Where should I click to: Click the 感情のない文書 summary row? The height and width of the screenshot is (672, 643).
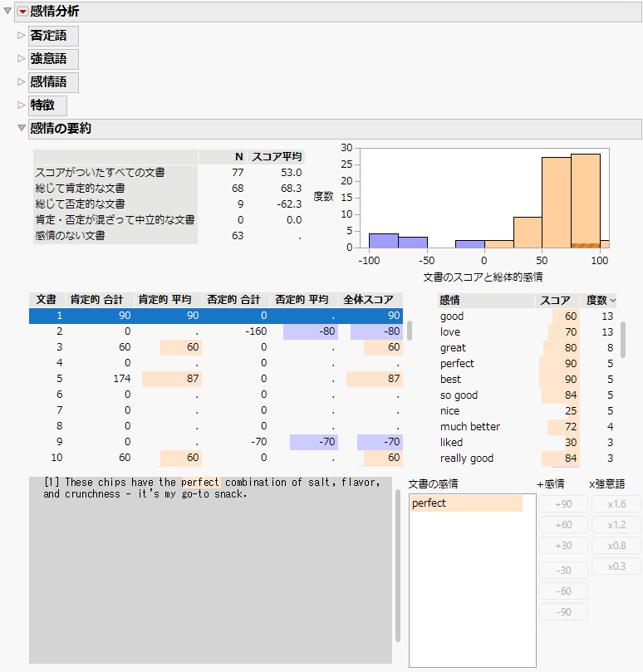pyautogui.click(x=169, y=236)
